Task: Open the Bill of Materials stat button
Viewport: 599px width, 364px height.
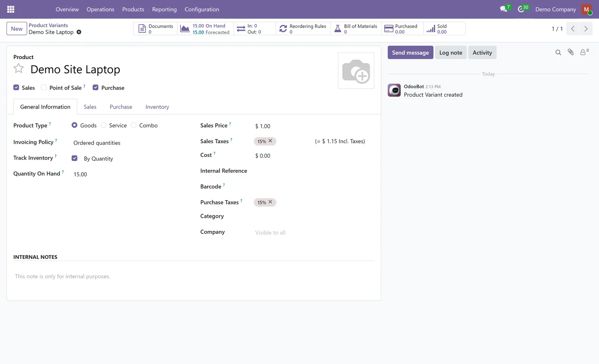Action: pos(356,29)
